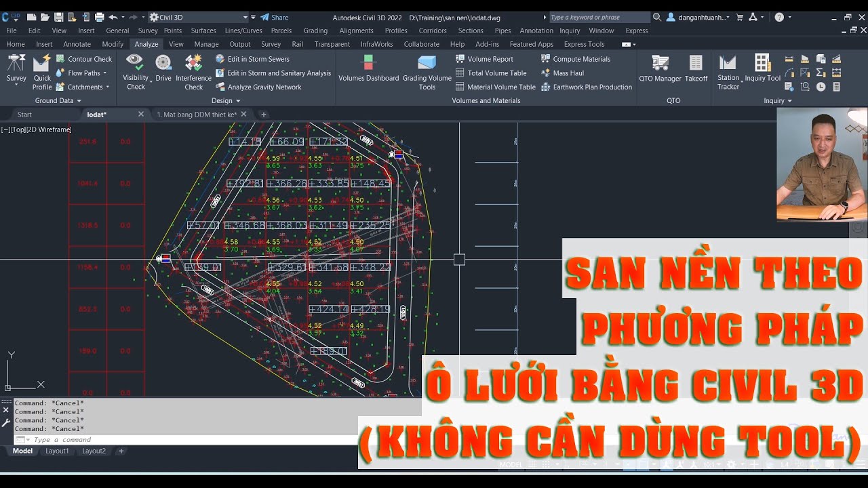Open the Surfaces menu

click(x=203, y=30)
